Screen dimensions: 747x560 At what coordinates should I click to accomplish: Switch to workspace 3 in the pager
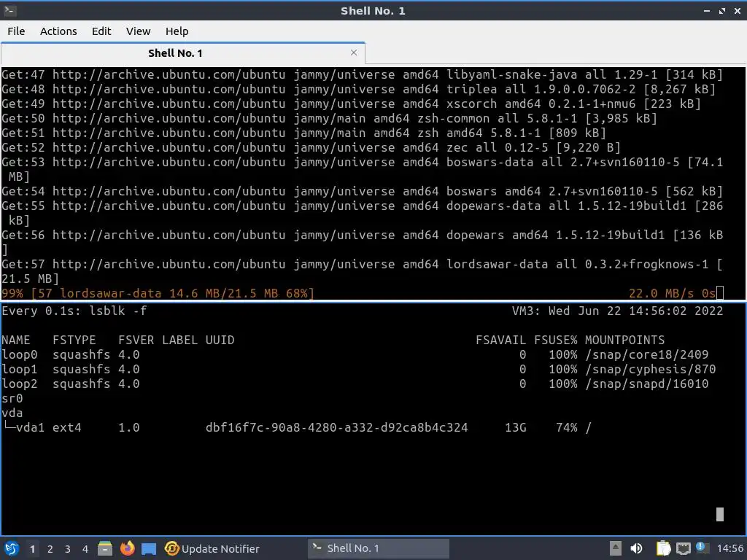(68, 549)
